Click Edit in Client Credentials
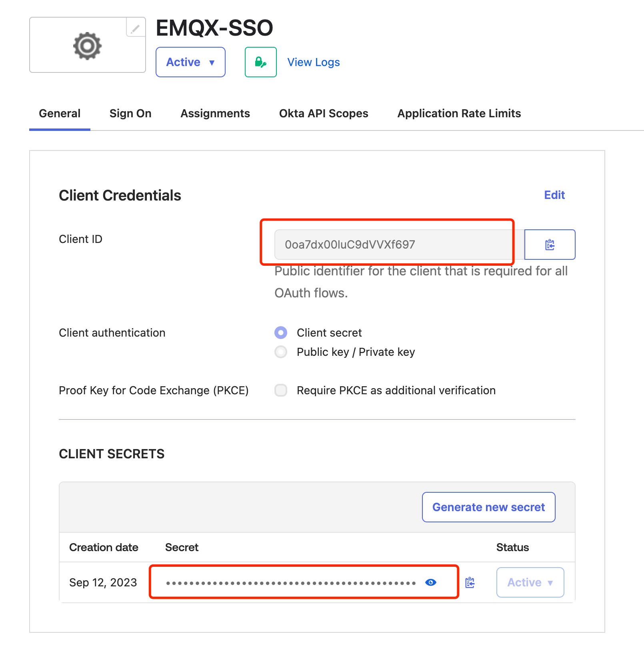This screenshot has height=646, width=644. click(x=554, y=195)
